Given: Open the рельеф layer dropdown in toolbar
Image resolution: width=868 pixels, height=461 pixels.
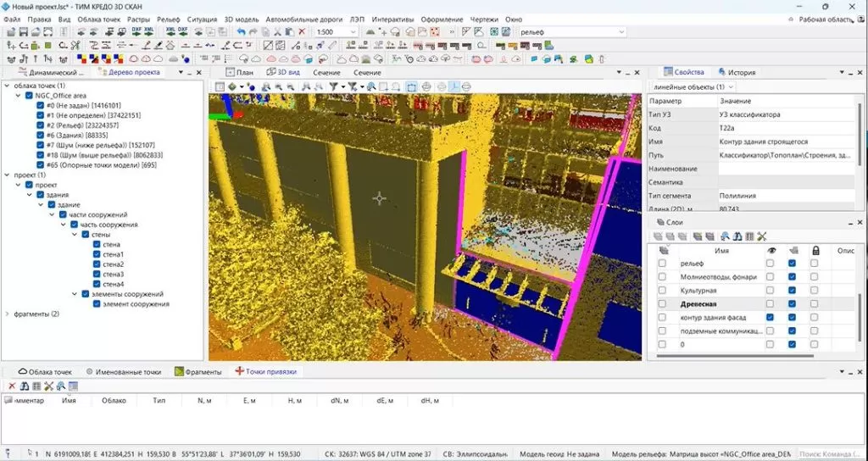Looking at the screenshot, I should [620, 32].
